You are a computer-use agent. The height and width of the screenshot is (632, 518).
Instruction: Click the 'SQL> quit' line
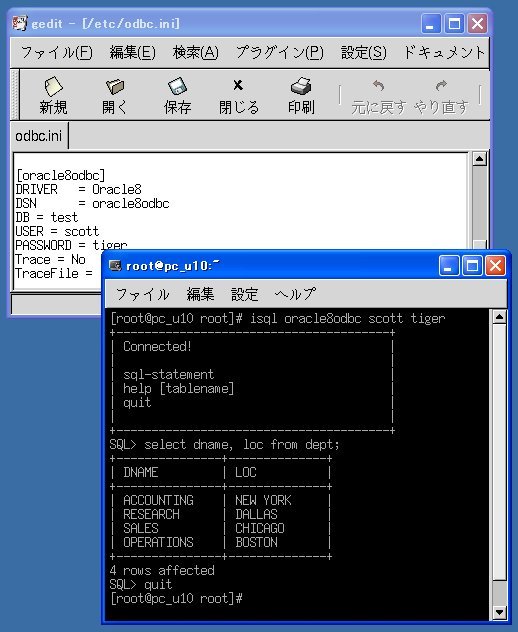[x=141, y=584]
